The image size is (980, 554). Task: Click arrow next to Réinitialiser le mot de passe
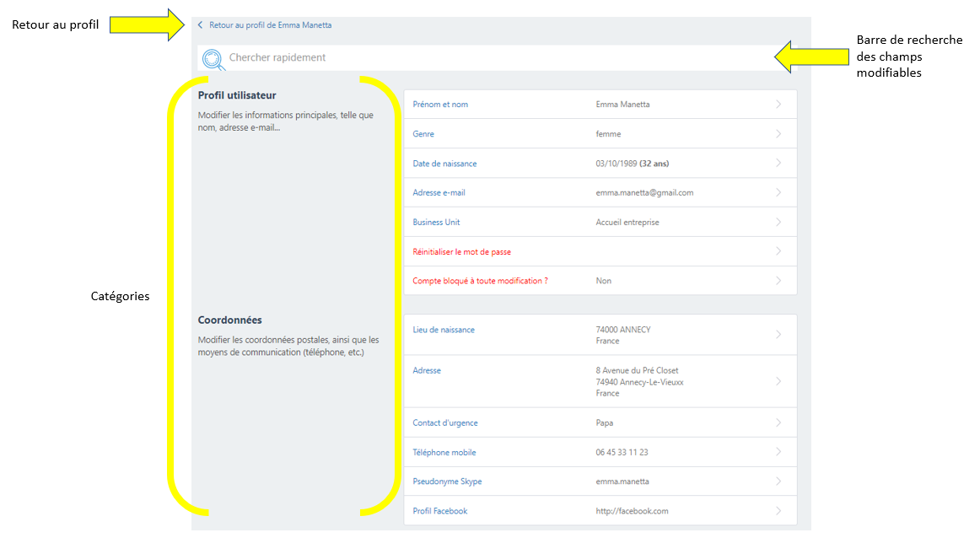tap(778, 251)
